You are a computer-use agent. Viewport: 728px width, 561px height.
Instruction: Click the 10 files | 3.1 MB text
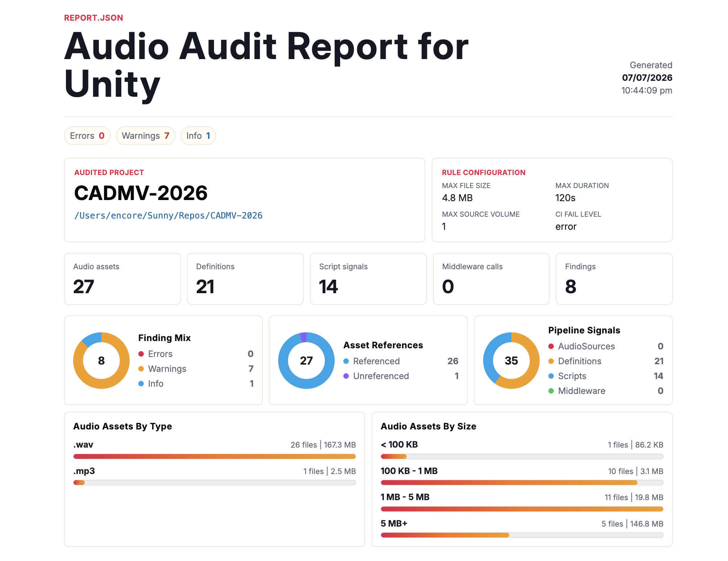636,471
